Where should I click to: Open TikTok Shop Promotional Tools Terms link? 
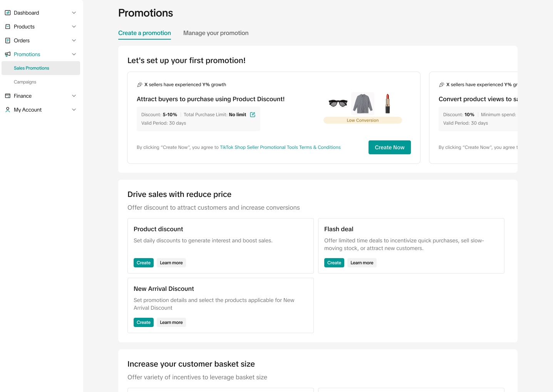tap(280, 147)
